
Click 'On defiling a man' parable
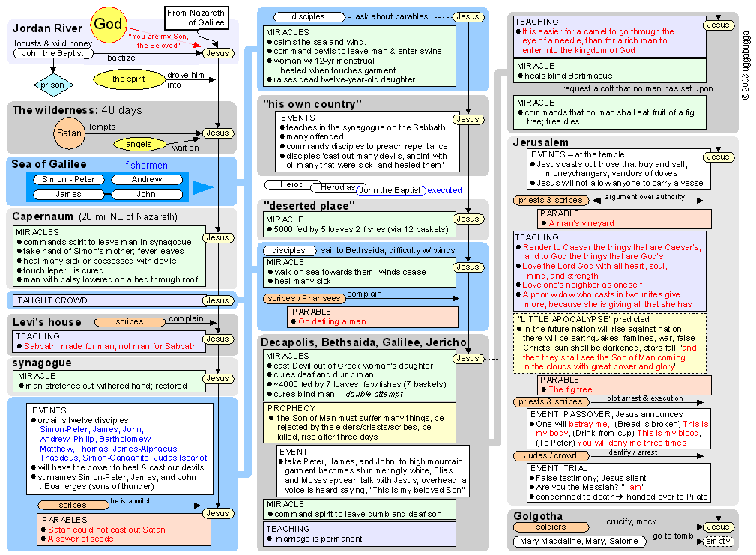coord(332,321)
